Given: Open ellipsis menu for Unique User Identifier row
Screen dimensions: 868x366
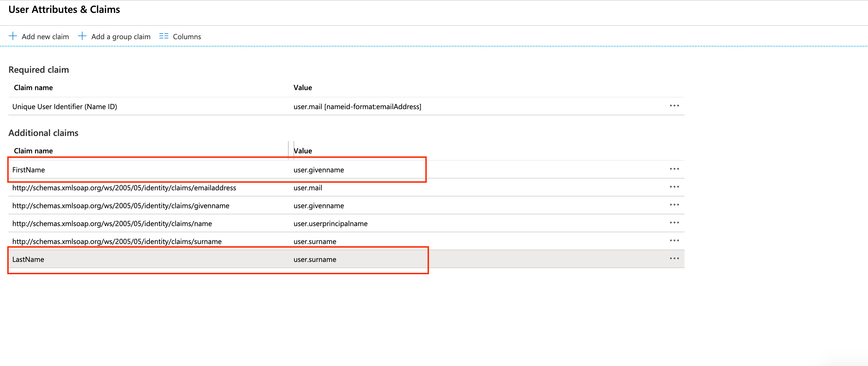Looking at the screenshot, I should click(674, 106).
